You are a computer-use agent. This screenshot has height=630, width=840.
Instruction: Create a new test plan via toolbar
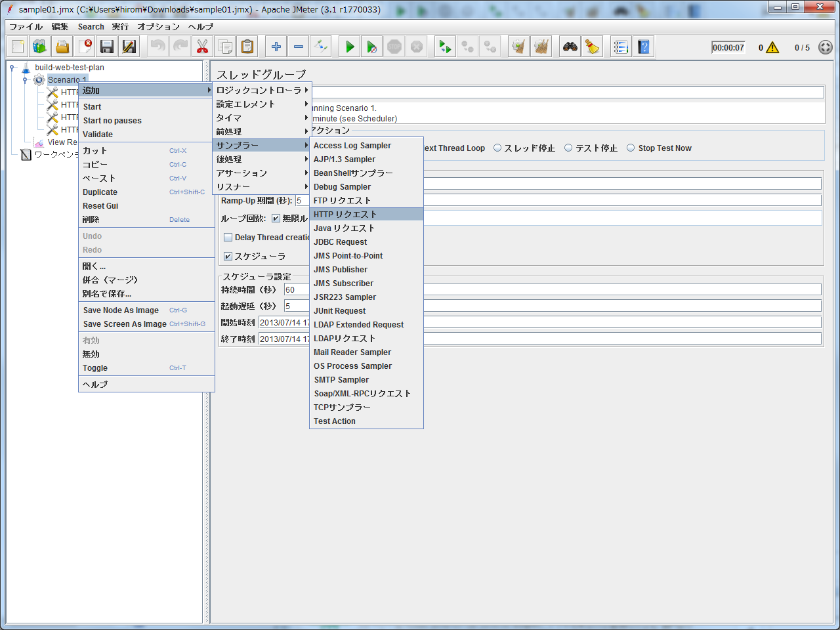pos(18,47)
